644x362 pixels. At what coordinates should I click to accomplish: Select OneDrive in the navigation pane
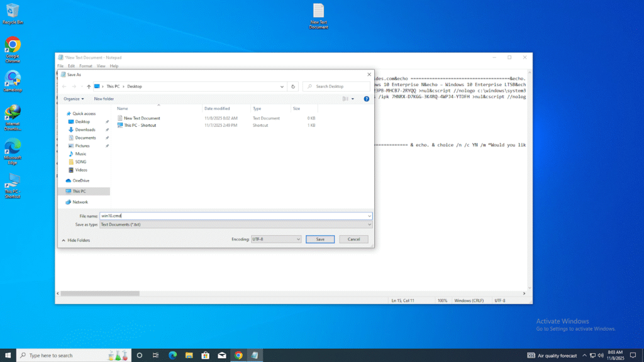tap(80, 180)
